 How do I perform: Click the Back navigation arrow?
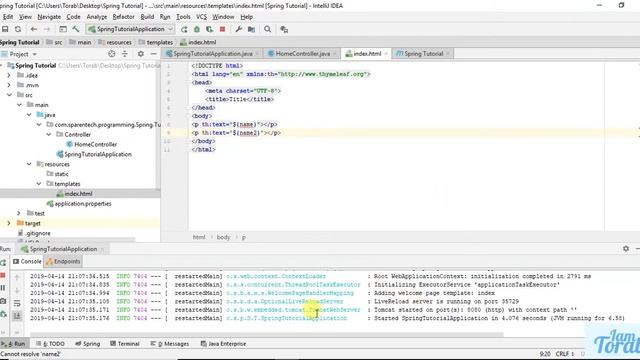34,29
